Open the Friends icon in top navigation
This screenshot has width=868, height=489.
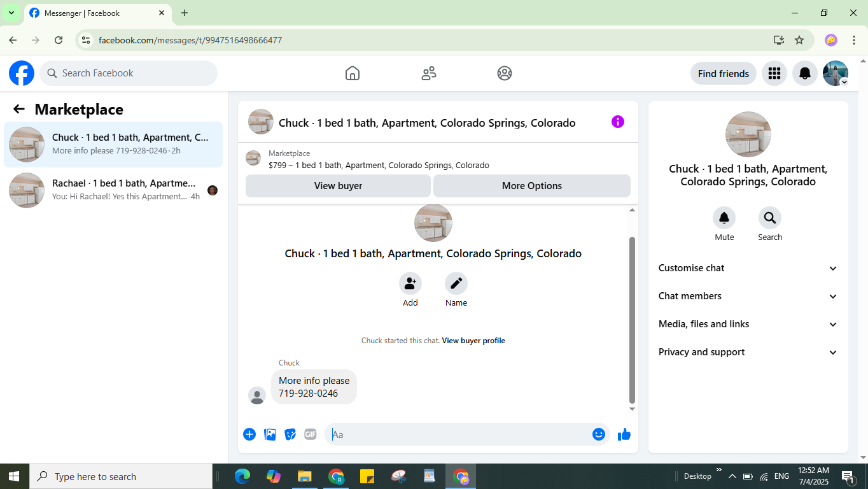(x=429, y=73)
